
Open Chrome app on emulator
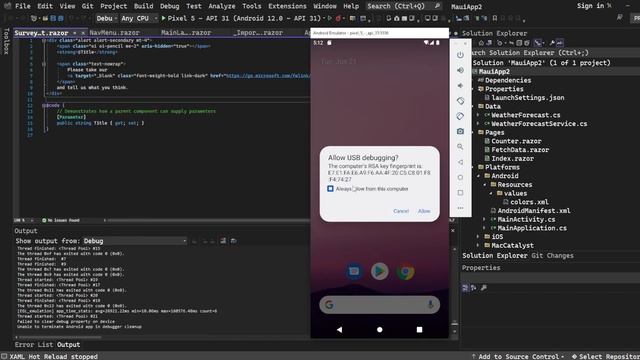405,271
